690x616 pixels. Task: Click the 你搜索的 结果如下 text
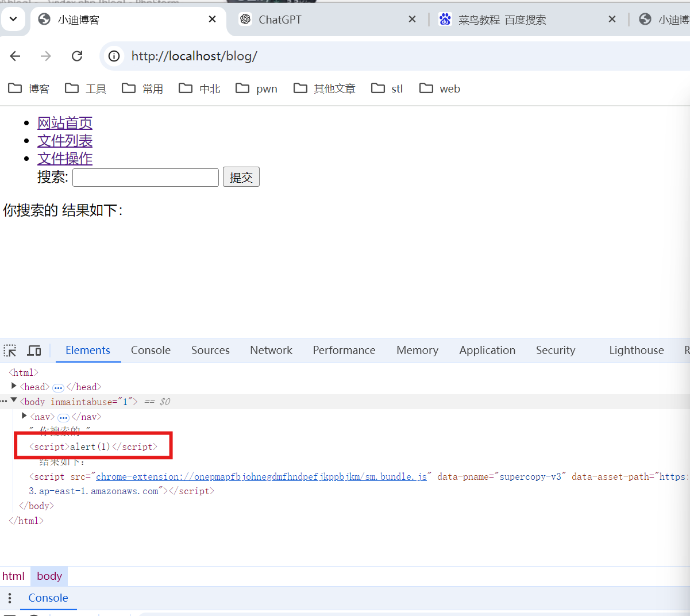click(x=63, y=210)
